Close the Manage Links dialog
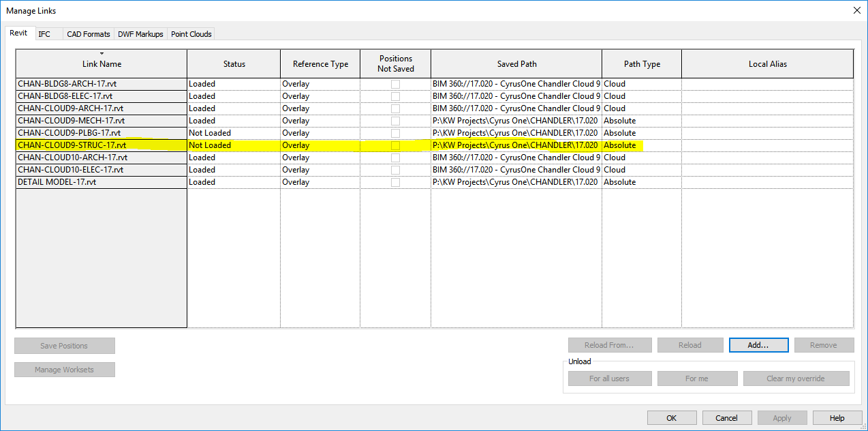The image size is (868, 431). [x=856, y=10]
